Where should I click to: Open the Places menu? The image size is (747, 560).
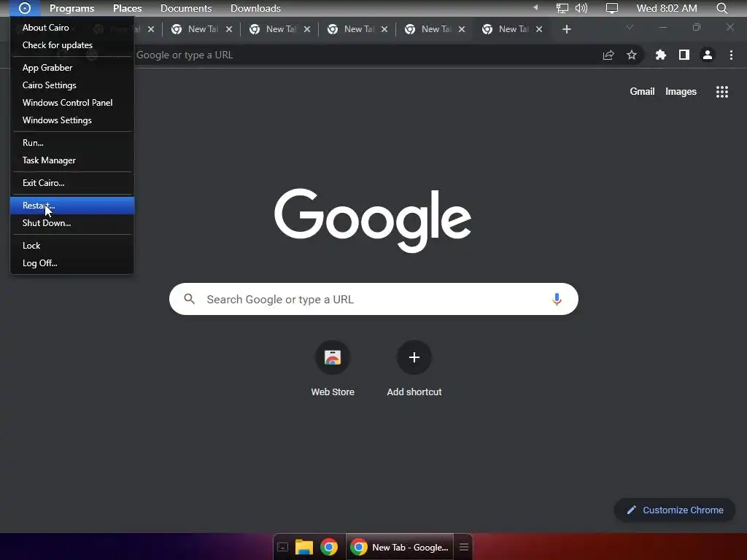tap(127, 8)
